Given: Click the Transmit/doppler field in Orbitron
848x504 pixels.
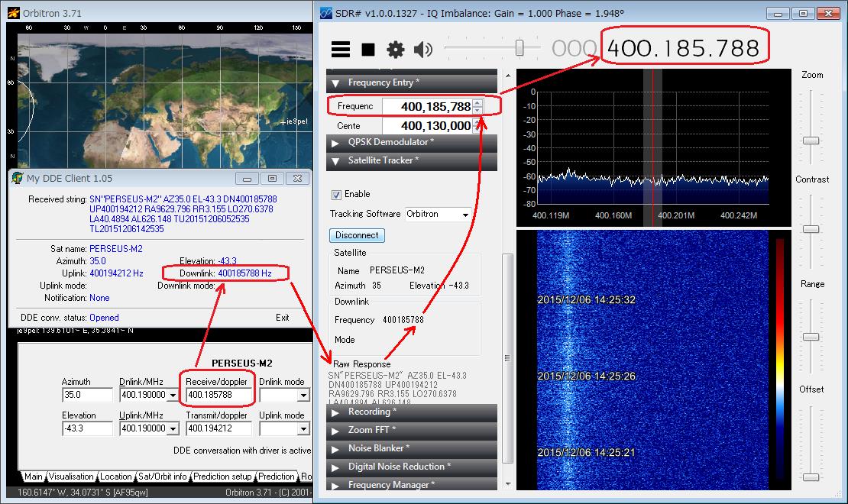Looking at the screenshot, I should 218,429.
